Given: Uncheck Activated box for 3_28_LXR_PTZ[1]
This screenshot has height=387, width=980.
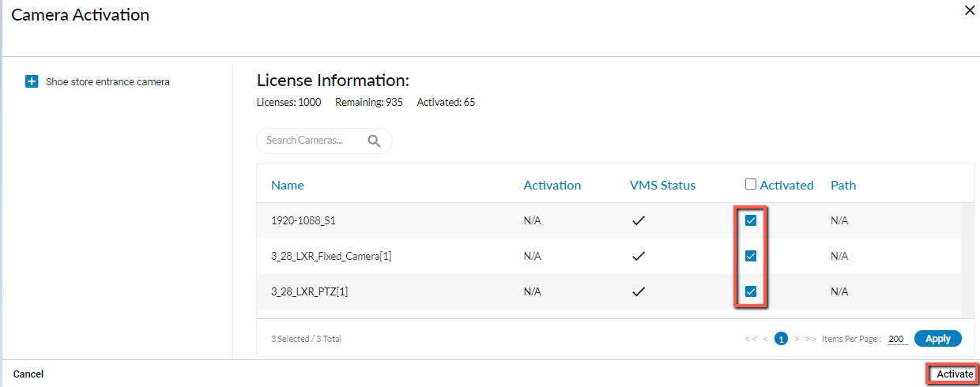Looking at the screenshot, I should (751, 291).
